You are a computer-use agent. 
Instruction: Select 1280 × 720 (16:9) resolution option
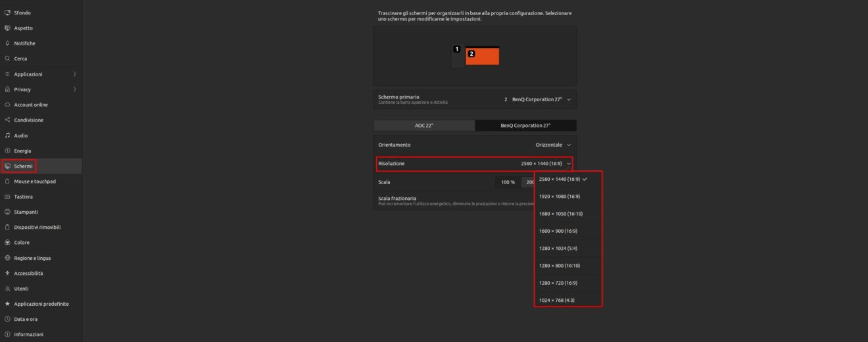558,283
